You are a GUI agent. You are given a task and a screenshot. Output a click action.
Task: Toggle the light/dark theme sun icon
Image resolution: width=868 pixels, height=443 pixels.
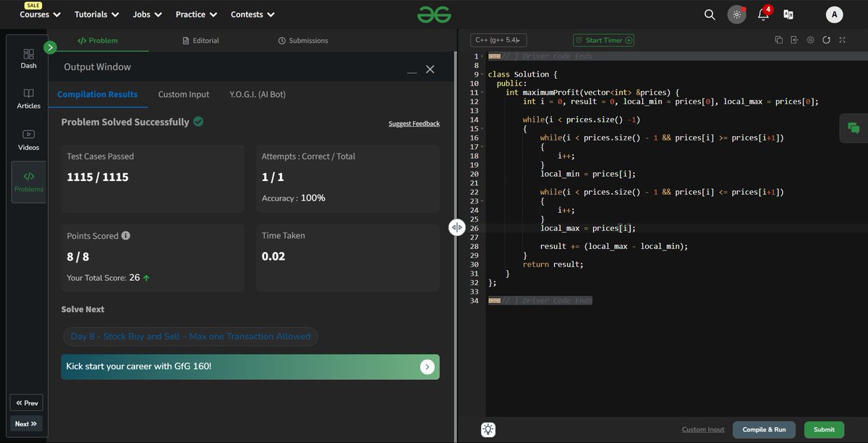(x=736, y=14)
